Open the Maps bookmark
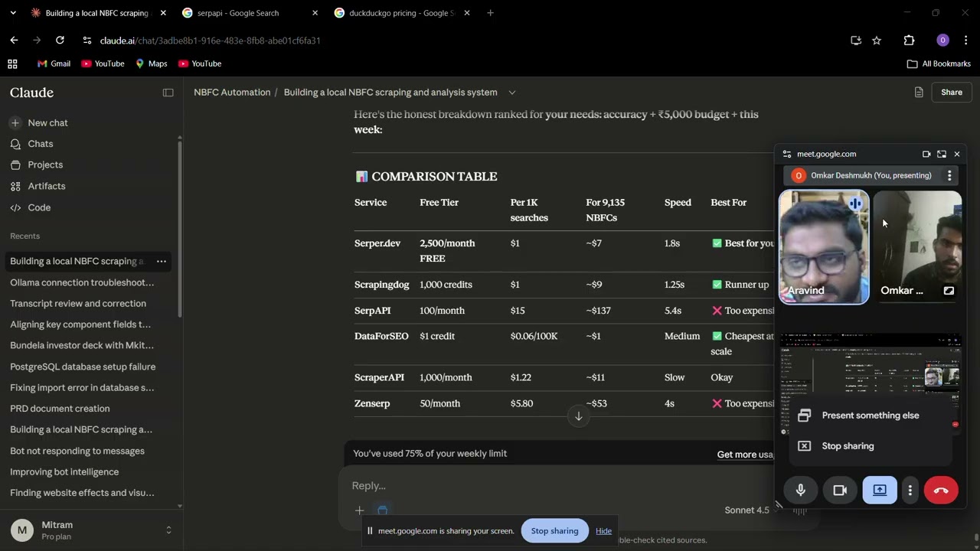The image size is (980, 551). coord(151,64)
